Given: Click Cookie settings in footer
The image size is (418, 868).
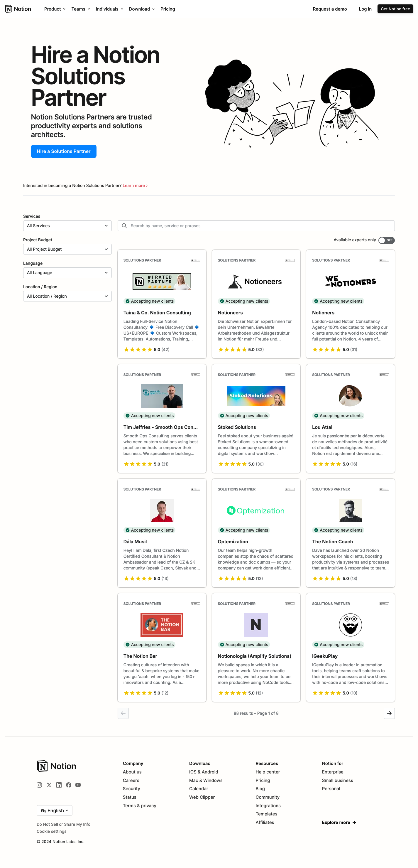Looking at the screenshot, I should pyautogui.click(x=52, y=831).
